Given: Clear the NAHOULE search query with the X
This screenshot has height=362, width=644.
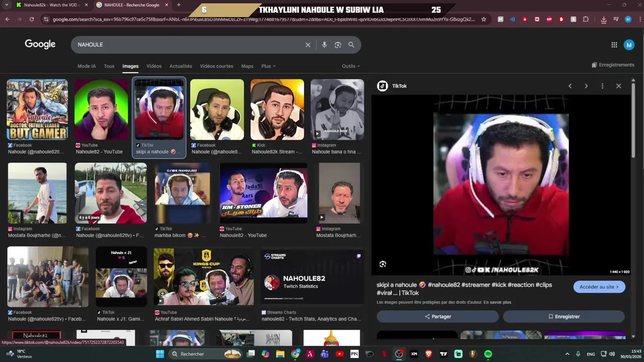Looking at the screenshot, I should coord(308,45).
